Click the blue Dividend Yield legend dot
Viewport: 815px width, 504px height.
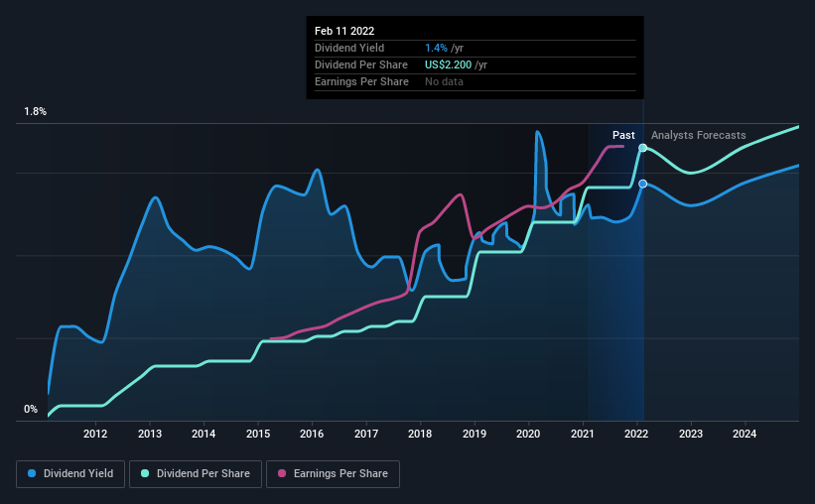pos(32,473)
